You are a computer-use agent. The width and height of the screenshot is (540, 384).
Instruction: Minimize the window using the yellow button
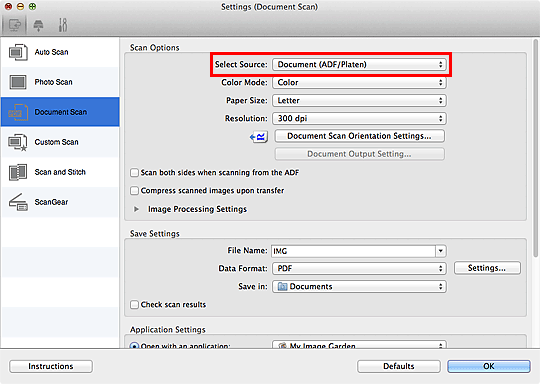coord(20,7)
